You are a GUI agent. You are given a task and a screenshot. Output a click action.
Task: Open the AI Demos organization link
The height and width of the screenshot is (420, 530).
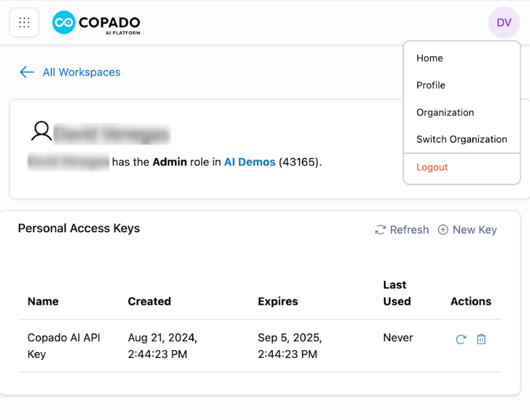click(249, 162)
